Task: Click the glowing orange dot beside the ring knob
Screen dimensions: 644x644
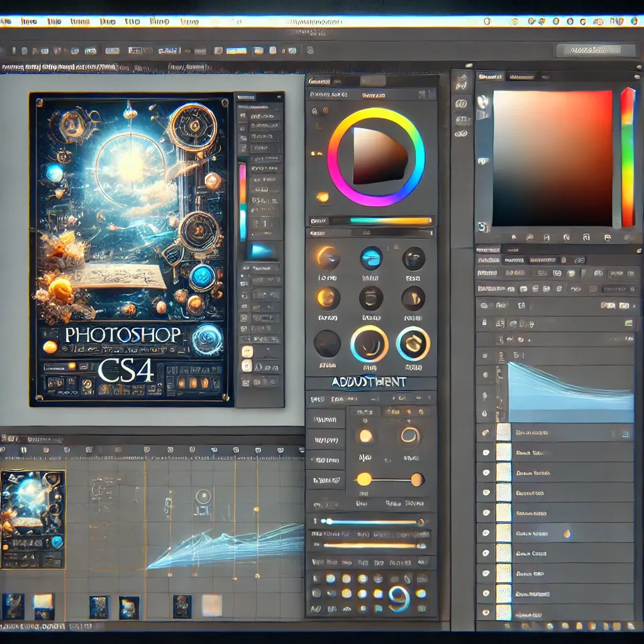Action: (365, 436)
